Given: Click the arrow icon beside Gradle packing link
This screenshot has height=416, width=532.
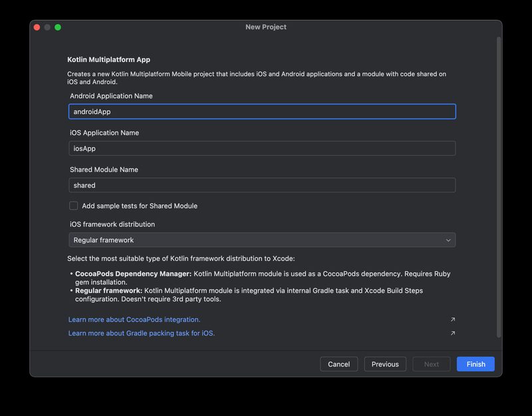Looking at the screenshot, I should [x=453, y=333].
